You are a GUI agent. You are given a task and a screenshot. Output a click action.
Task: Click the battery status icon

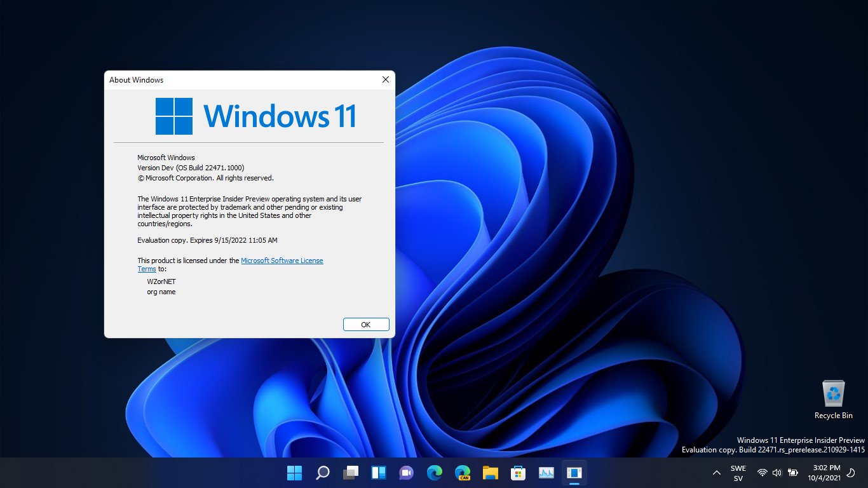pos(792,473)
